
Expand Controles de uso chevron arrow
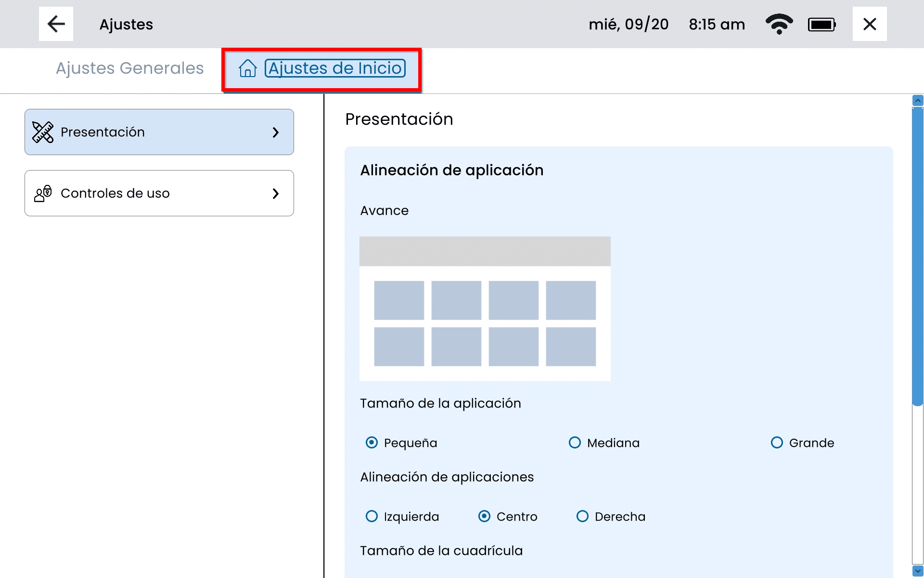point(276,193)
